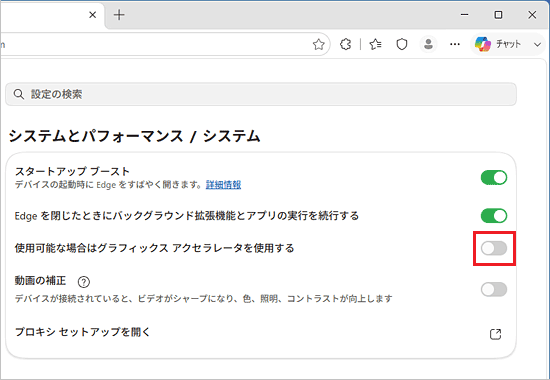
Task: Open the user profile icon
Action: click(x=428, y=44)
